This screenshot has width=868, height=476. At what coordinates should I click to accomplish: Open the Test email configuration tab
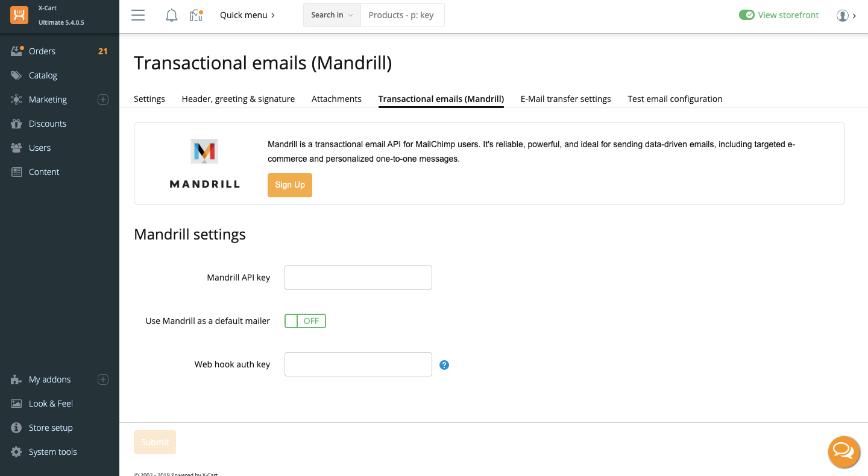(675, 99)
